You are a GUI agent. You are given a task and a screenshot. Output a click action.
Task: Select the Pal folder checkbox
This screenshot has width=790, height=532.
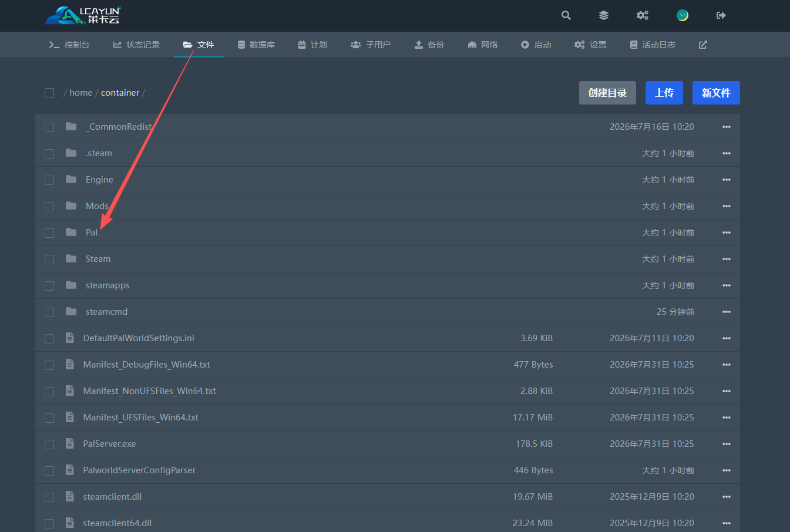(x=49, y=233)
